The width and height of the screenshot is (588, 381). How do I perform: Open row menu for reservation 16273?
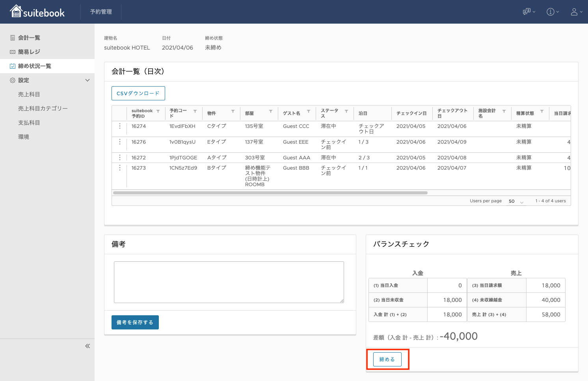[x=120, y=168]
